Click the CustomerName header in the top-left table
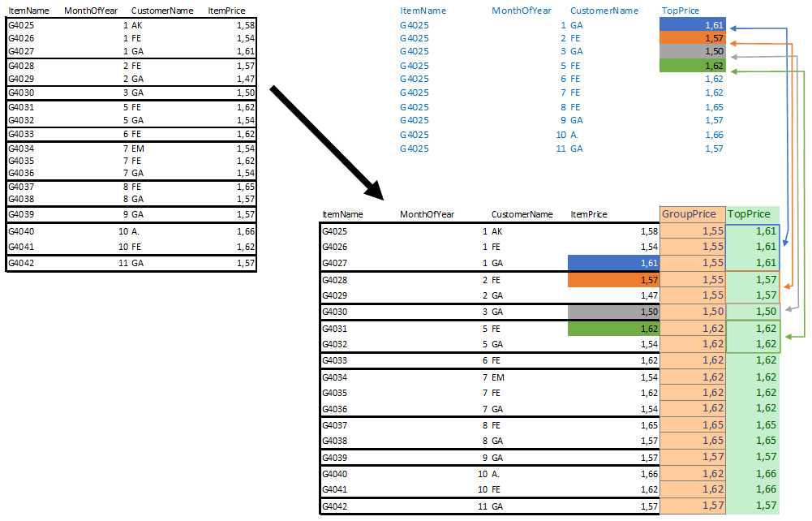812x521 pixels. point(162,11)
